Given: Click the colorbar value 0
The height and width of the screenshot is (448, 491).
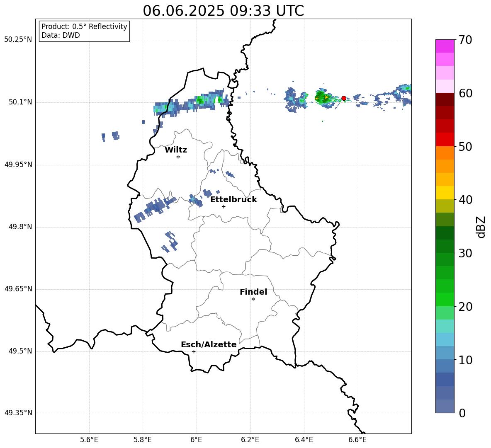Looking at the screenshot, I should click(462, 413).
